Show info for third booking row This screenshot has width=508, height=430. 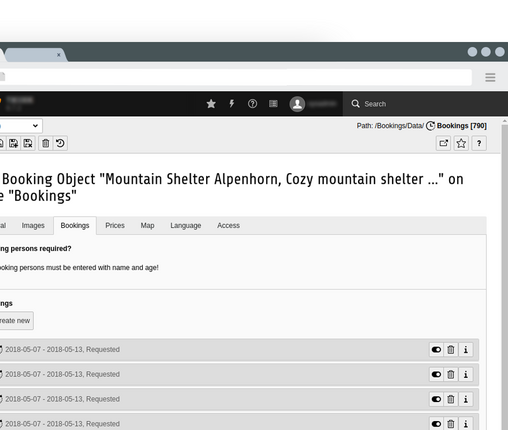466,399
